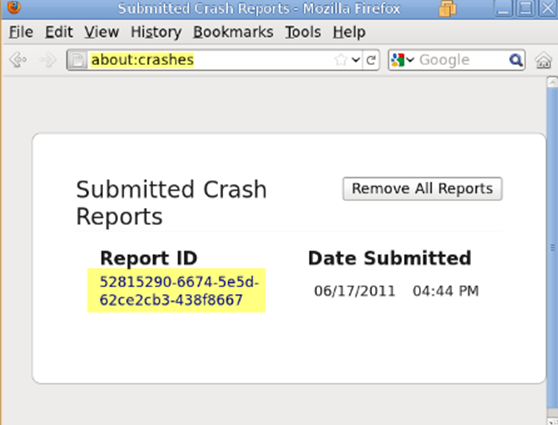
Task: Open the Tools menu
Action: 303,32
